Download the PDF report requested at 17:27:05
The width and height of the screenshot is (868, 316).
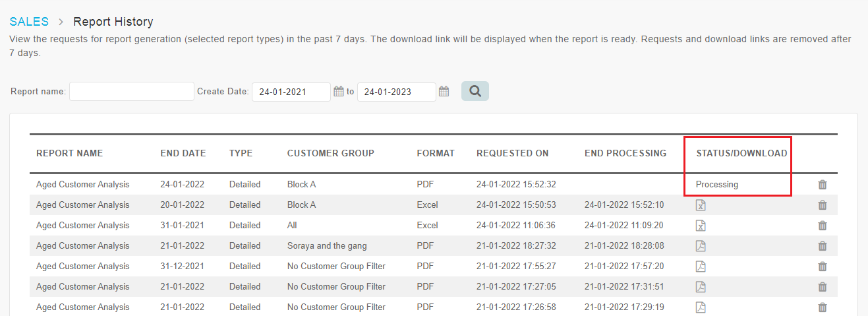(701, 287)
